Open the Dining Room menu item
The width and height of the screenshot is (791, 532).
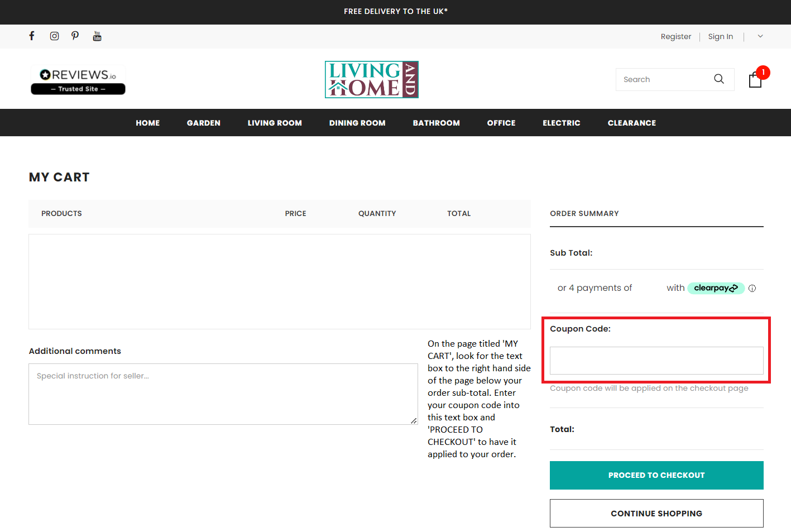tap(357, 123)
